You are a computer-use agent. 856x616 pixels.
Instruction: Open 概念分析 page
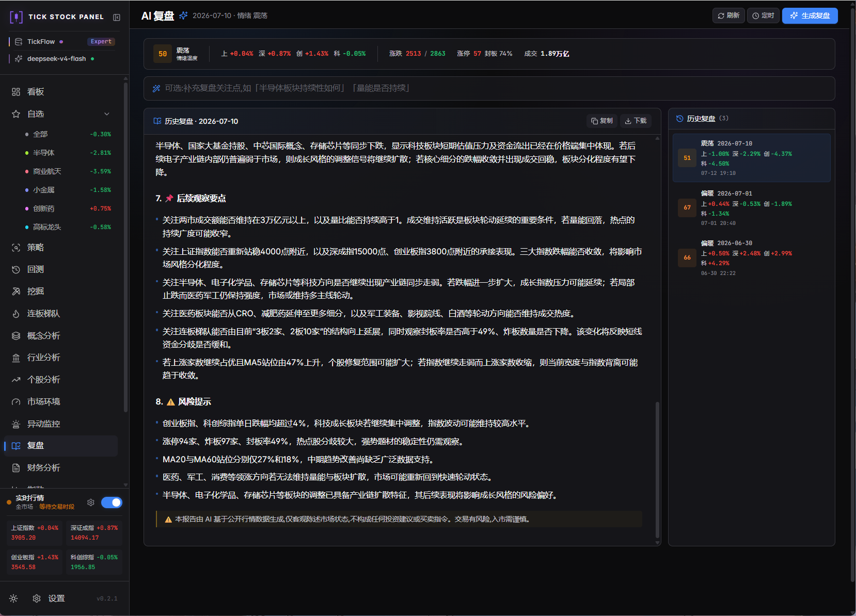[x=62, y=336]
